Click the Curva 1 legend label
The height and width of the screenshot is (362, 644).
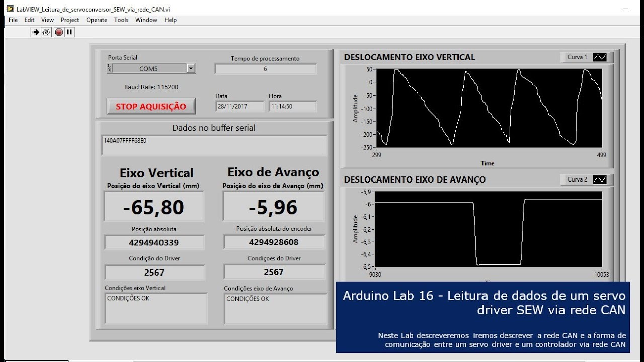tap(577, 57)
